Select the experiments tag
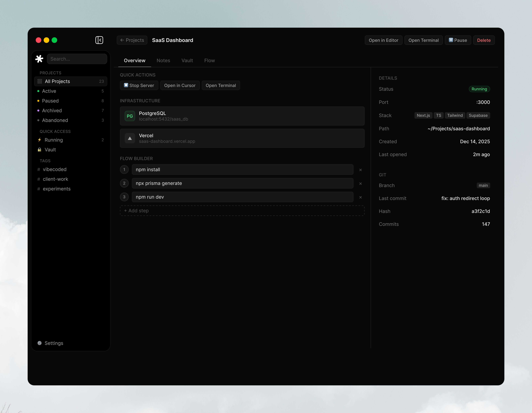Viewport: 532px width, 413px height. [71, 189]
